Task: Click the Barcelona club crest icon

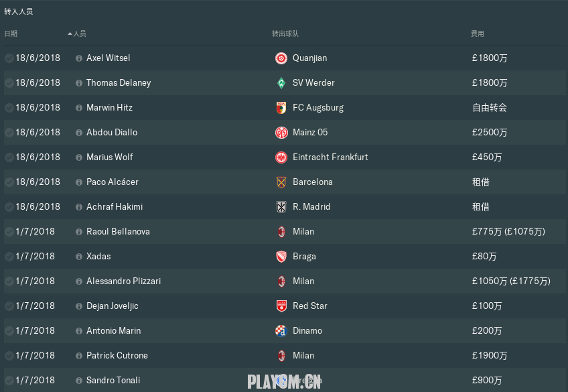Action: coord(281,182)
